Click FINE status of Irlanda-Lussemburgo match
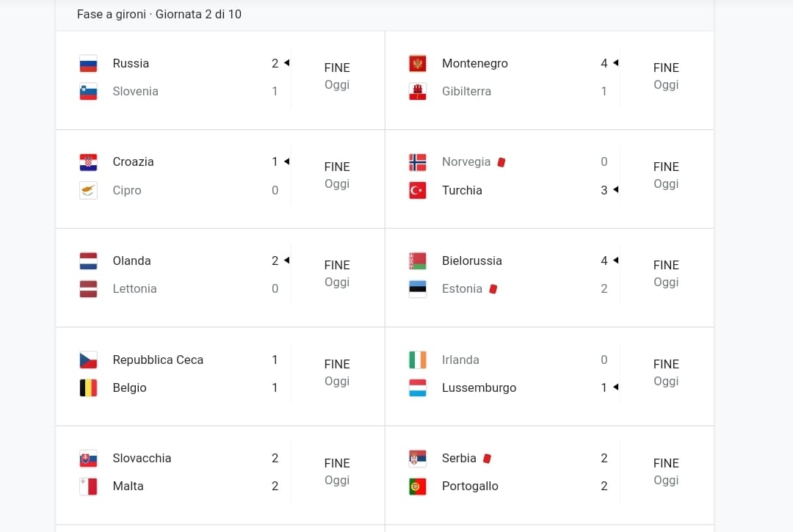This screenshot has width=793, height=532. (666, 364)
